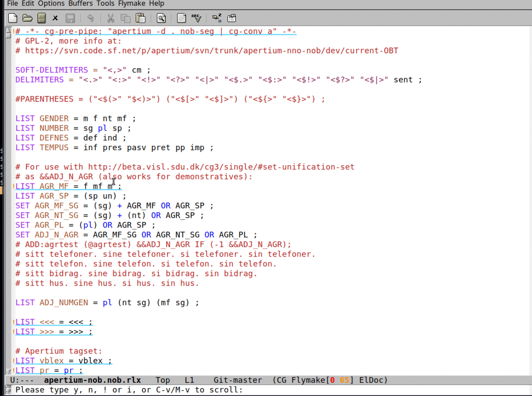The height and width of the screenshot is (396, 532).
Task: Run the ABC spell check icon
Action: [196, 18]
